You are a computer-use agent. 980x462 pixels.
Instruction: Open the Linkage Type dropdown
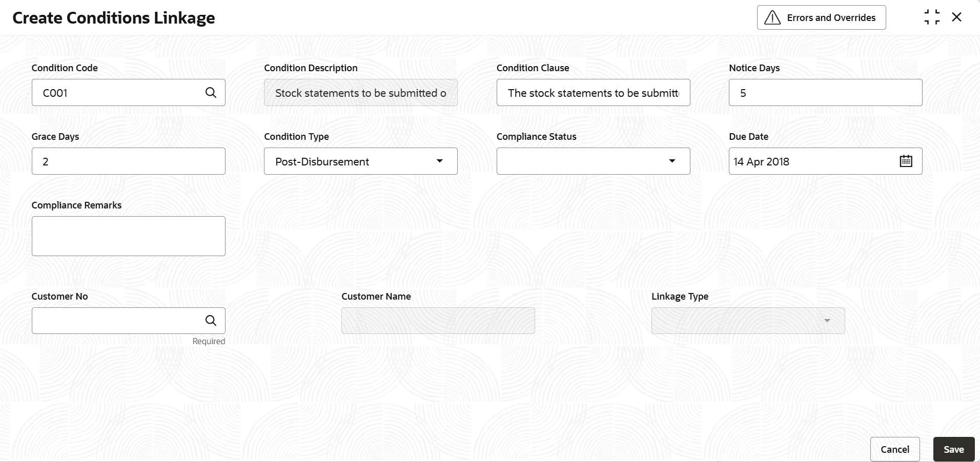pos(827,320)
